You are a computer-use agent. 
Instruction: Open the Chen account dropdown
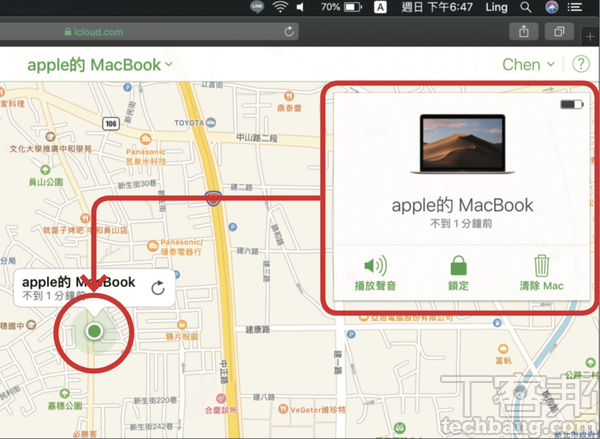point(528,64)
